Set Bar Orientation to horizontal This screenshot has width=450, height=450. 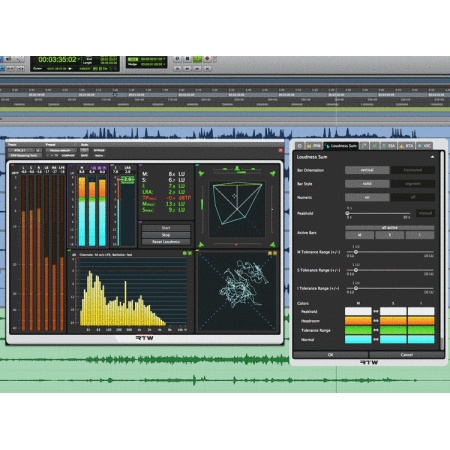(x=413, y=170)
